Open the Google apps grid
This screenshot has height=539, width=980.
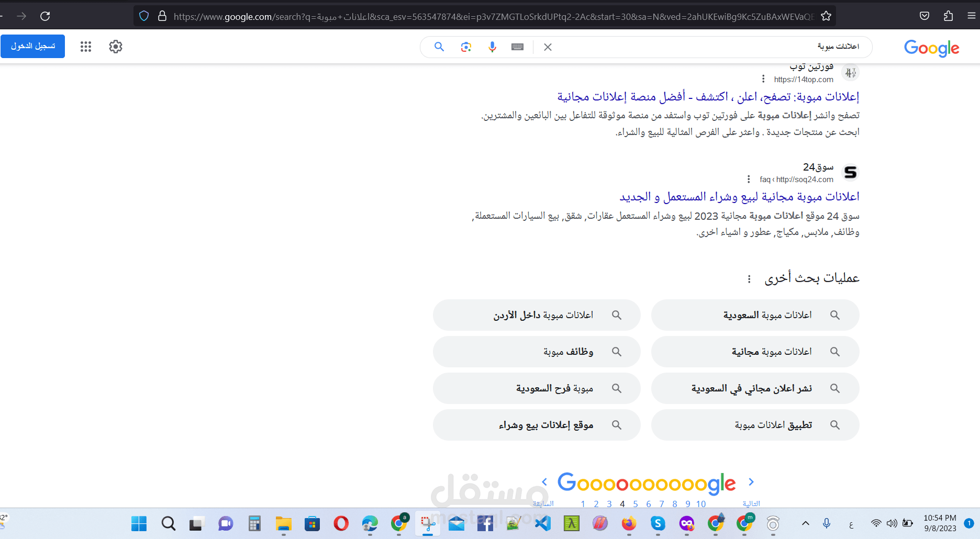[86, 47]
